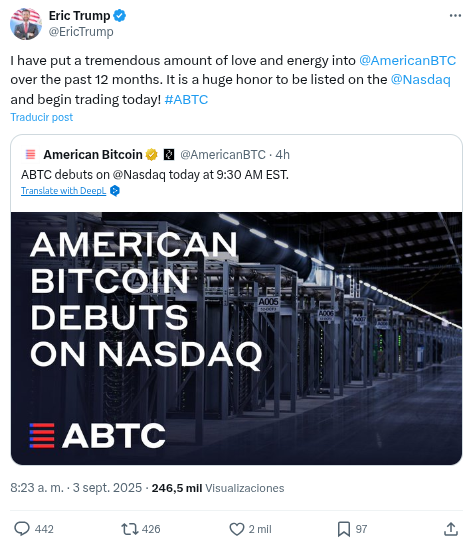Image resolution: width=471 pixels, height=541 pixels.
Task: Click the repost arrows icon
Action: point(129,529)
